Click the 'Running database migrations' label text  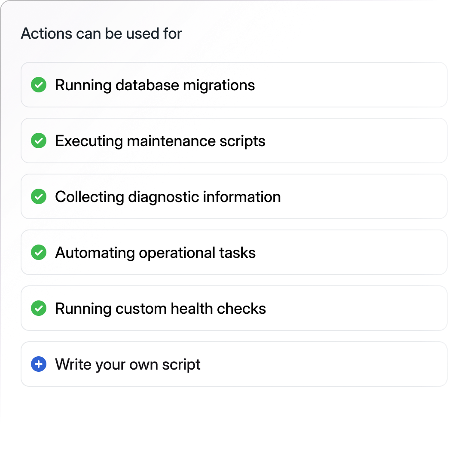[x=155, y=85]
